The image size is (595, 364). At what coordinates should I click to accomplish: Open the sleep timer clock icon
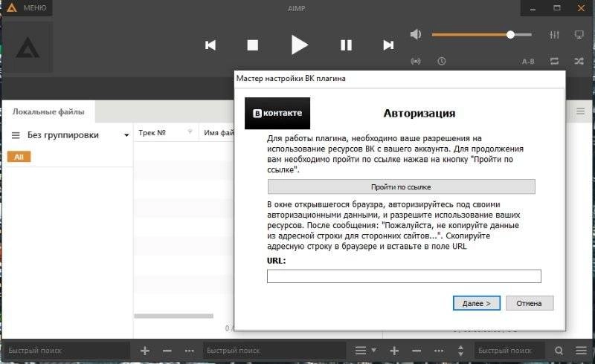[x=441, y=61]
